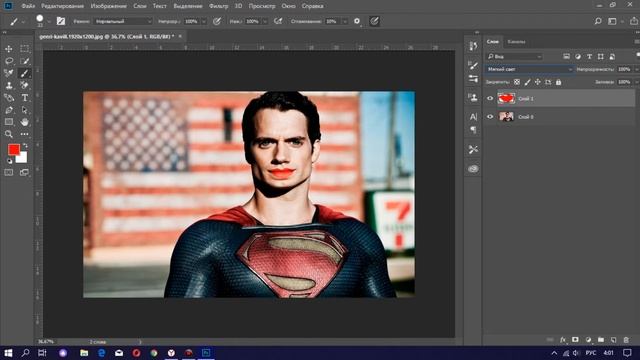The width and height of the screenshot is (640, 360).
Task: Create a new group folder icon
Action: 601,340
